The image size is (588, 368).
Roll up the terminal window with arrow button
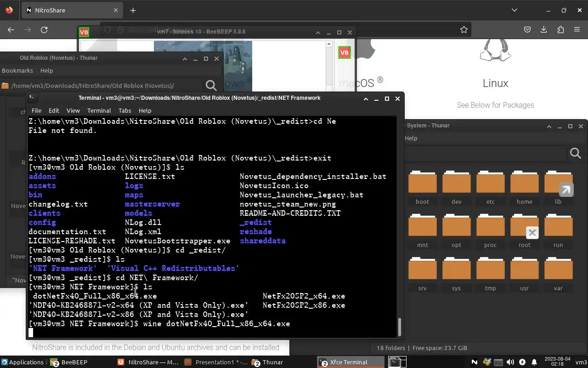pyautogui.click(x=366, y=98)
